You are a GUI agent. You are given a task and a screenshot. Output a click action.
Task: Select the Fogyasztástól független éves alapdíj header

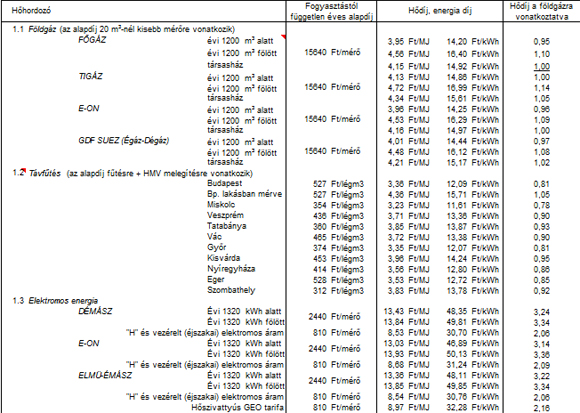[x=331, y=11]
